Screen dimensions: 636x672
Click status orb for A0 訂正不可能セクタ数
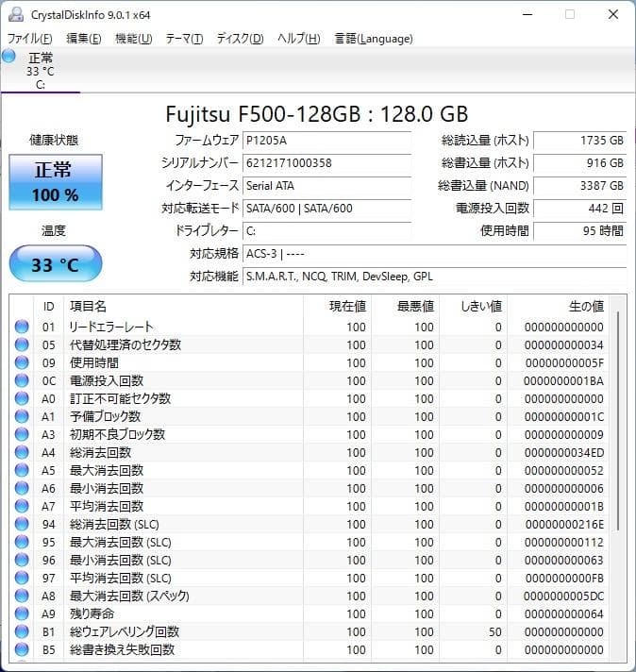point(22,398)
